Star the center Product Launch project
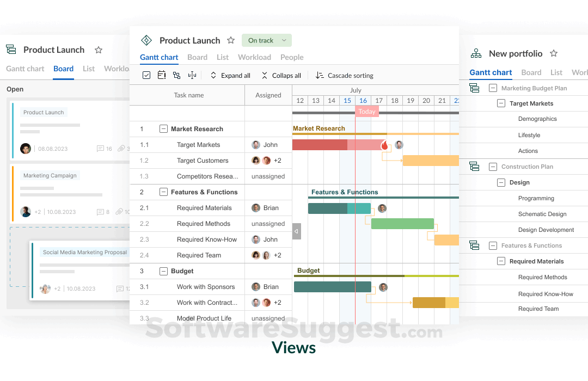Screen dimensions: 588x381 coord(231,40)
